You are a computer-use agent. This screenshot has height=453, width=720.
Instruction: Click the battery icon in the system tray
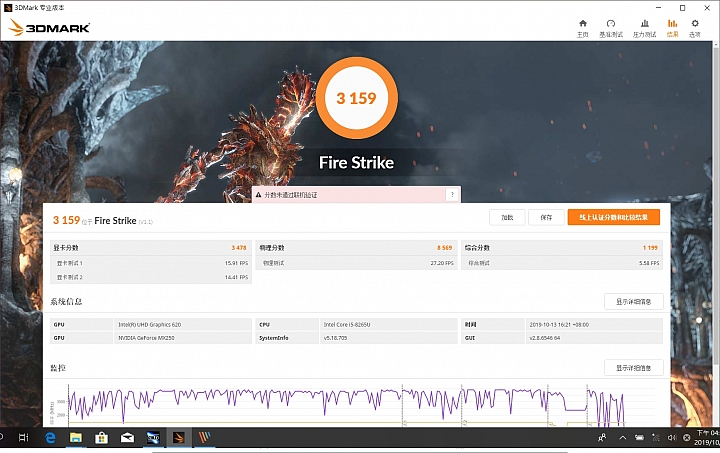(639, 437)
